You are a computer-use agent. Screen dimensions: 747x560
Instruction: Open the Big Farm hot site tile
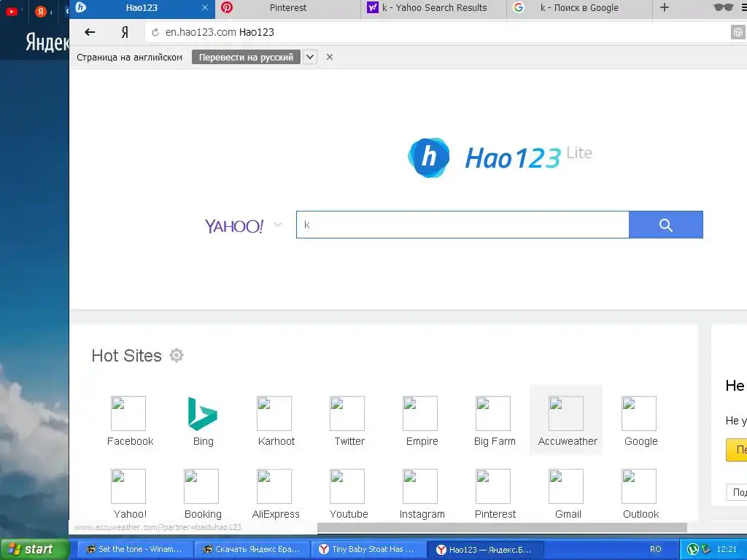coord(495,421)
